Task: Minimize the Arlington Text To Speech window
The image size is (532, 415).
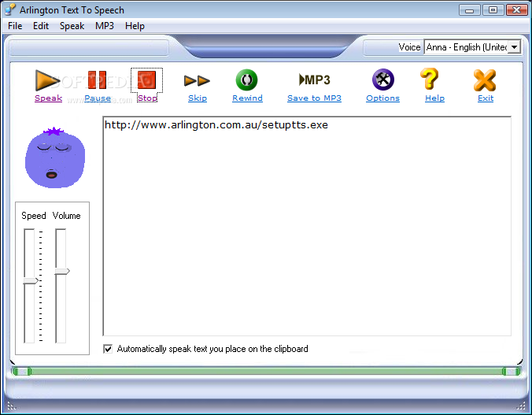Action: click(x=470, y=10)
